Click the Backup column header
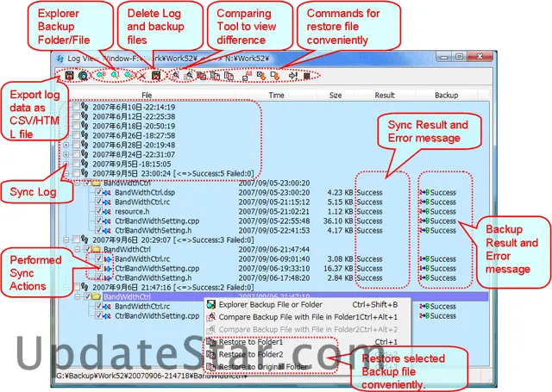This screenshot has width=552, height=392. (447, 96)
